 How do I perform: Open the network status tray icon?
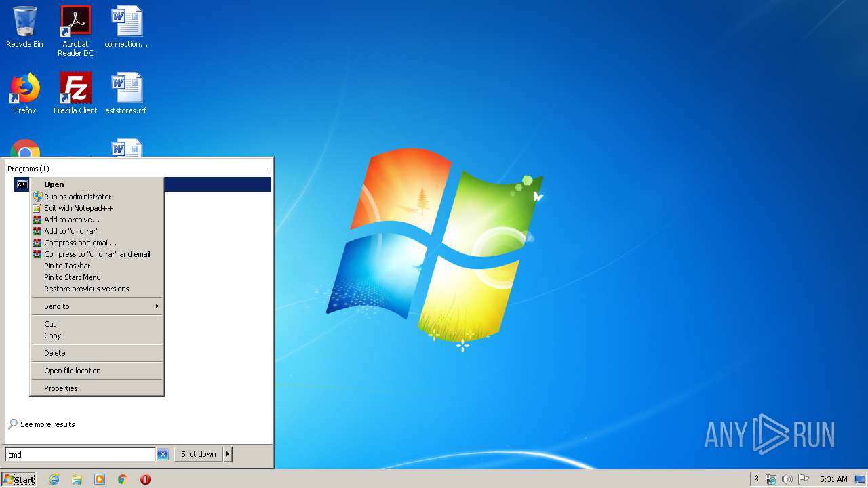click(771, 479)
